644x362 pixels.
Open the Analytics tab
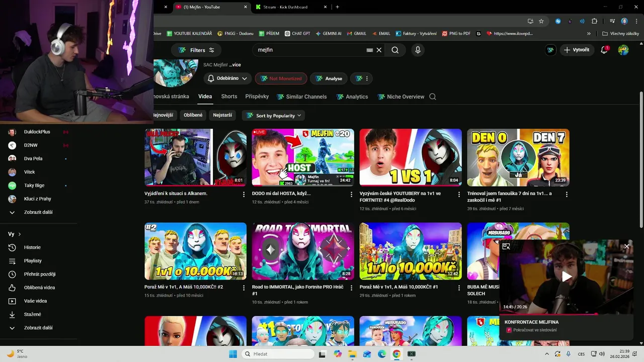[352, 97]
